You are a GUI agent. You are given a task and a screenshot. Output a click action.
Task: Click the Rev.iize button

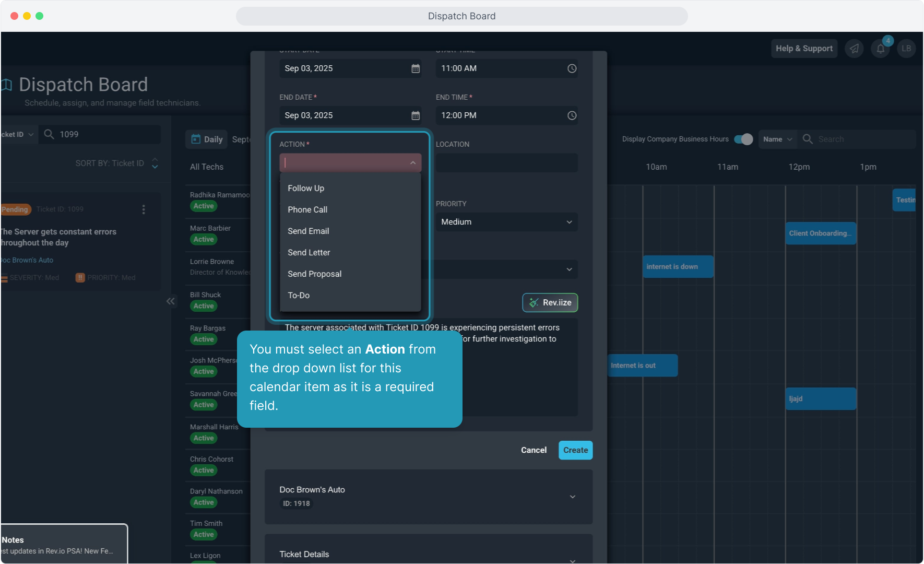pyautogui.click(x=550, y=302)
